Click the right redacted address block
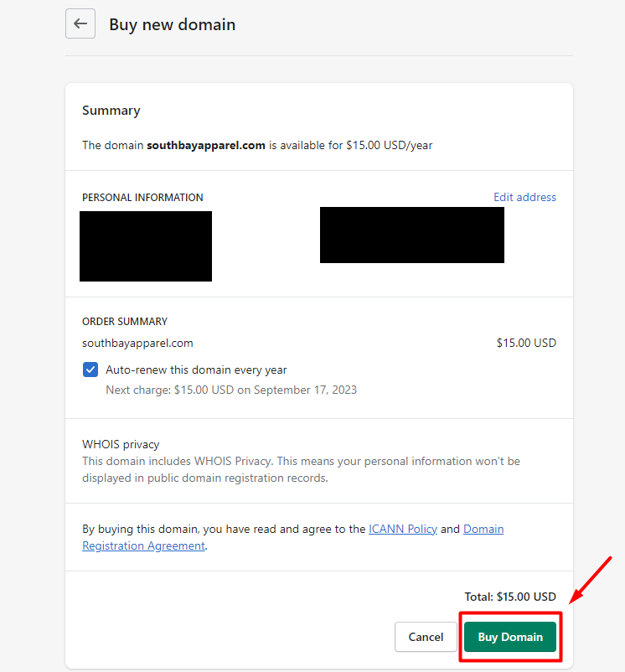The height and width of the screenshot is (672, 625). tap(412, 235)
